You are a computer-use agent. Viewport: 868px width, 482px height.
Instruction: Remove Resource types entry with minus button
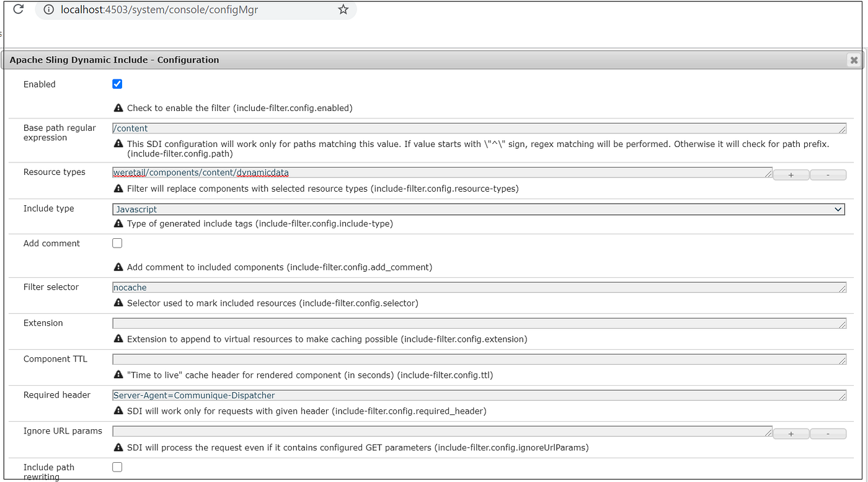[x=828, y=175]
